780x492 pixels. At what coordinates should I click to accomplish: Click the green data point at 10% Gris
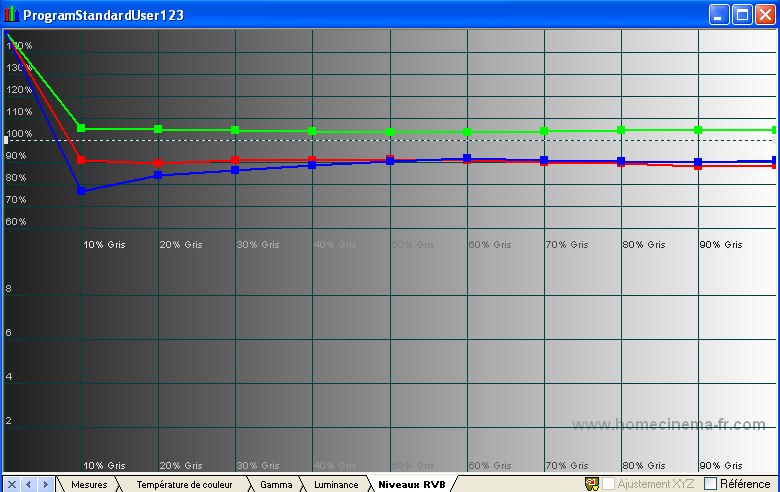[81, 128]
